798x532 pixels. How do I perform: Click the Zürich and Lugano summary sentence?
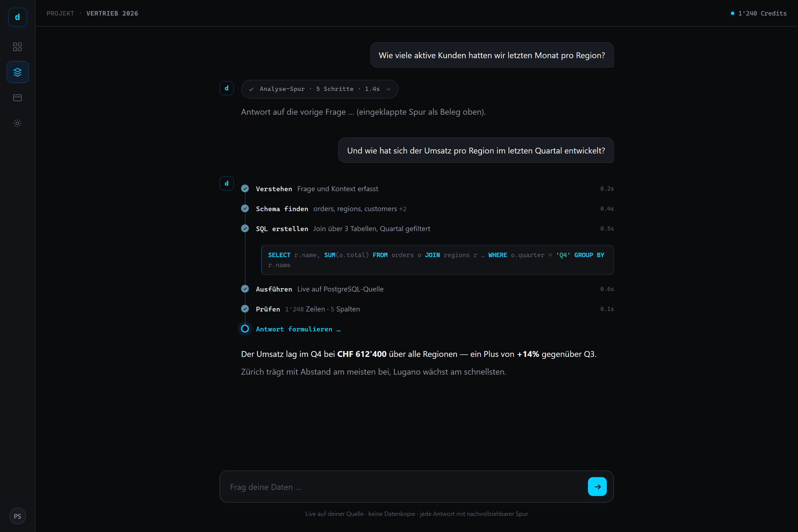(374, 372)
